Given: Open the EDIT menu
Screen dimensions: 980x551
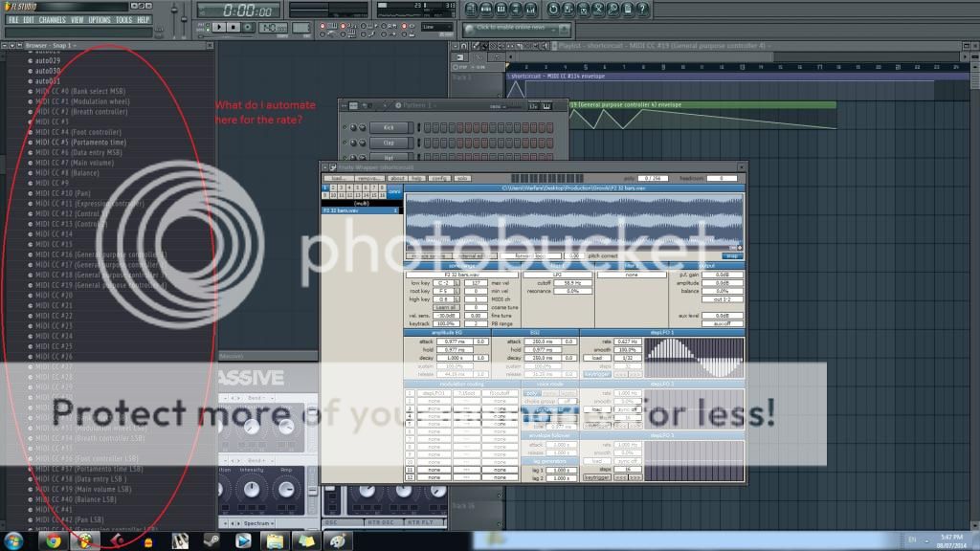Looking at the screenshot, I should 29,20.
